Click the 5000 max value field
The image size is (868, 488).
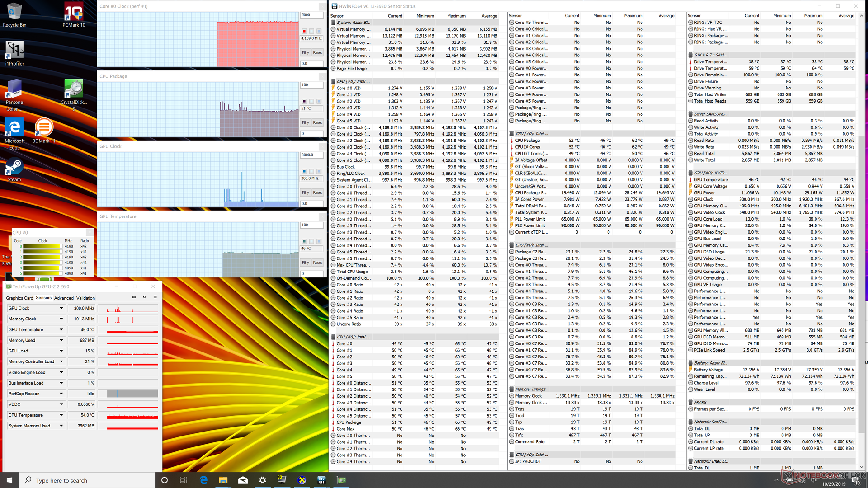pos(312,15)
